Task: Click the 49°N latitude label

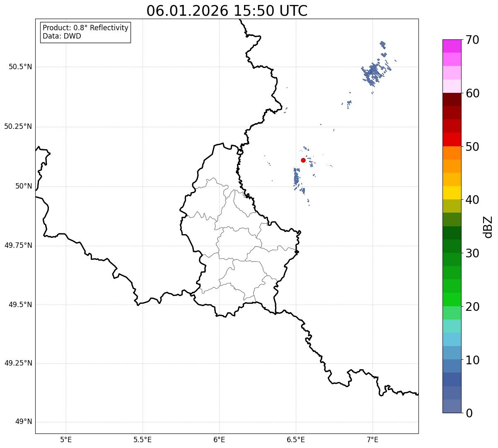Action: coord(24,422)
